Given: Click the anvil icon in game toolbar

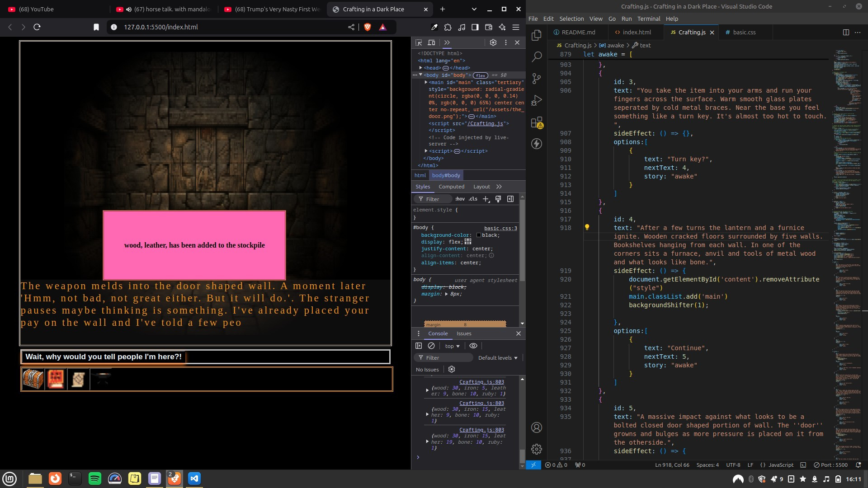Looking at the screenshot, I should tap(101, 379).
